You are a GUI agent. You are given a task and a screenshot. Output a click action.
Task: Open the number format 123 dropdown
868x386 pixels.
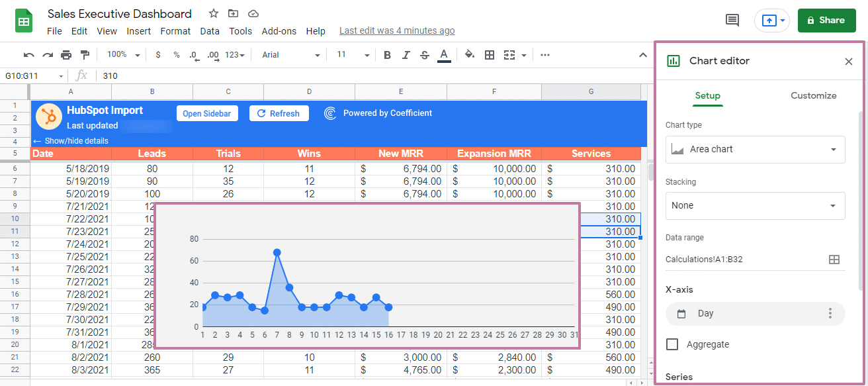[235, 55]
